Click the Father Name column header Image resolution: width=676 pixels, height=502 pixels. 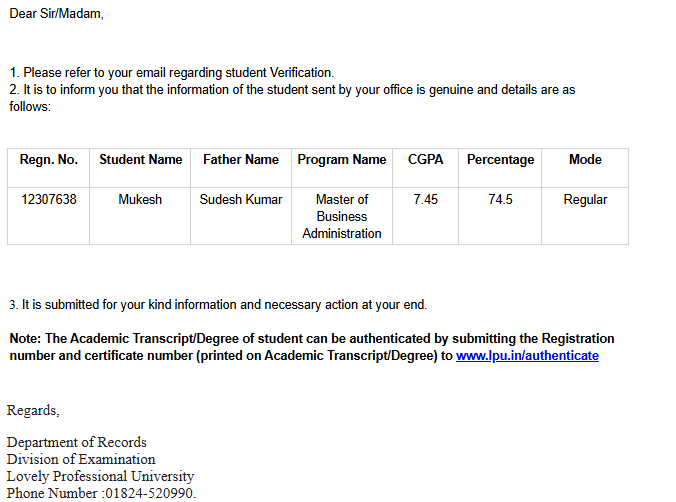coord(241,159)
